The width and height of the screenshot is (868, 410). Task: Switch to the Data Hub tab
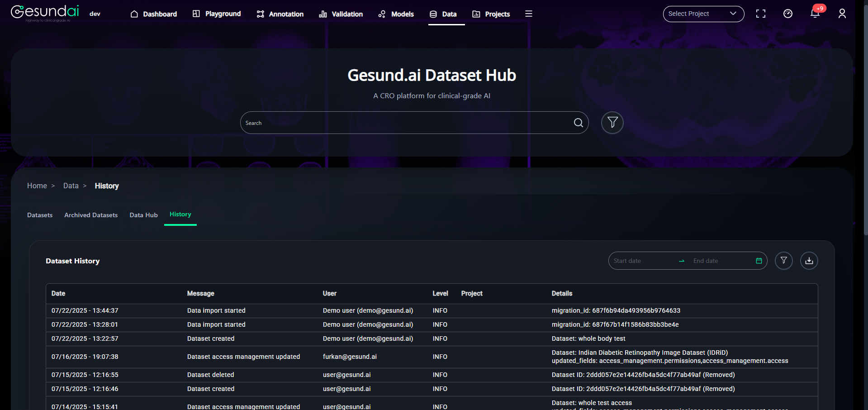point(144,215)
